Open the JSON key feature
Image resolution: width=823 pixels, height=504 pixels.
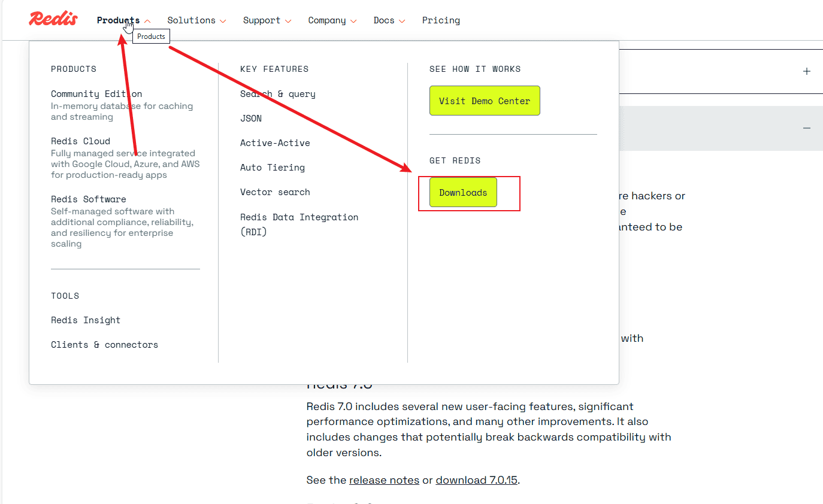251,119
